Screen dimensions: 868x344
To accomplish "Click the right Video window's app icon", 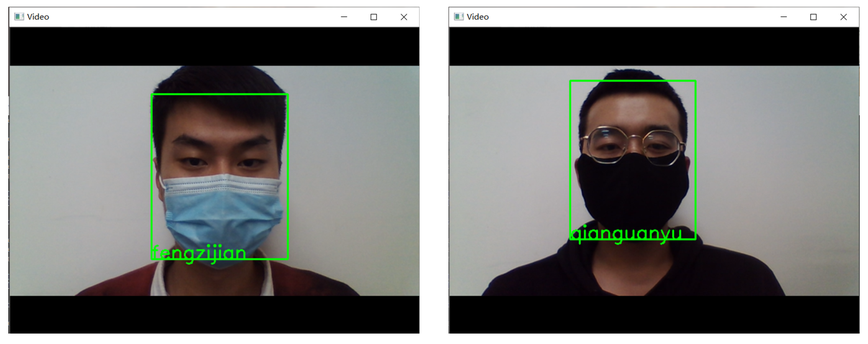I will point(459,17).
